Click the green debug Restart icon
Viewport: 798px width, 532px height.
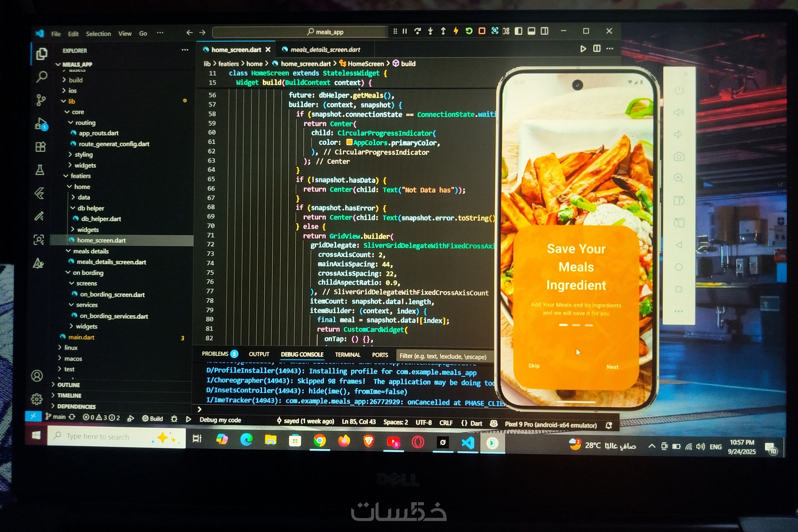tap(469, 31)
